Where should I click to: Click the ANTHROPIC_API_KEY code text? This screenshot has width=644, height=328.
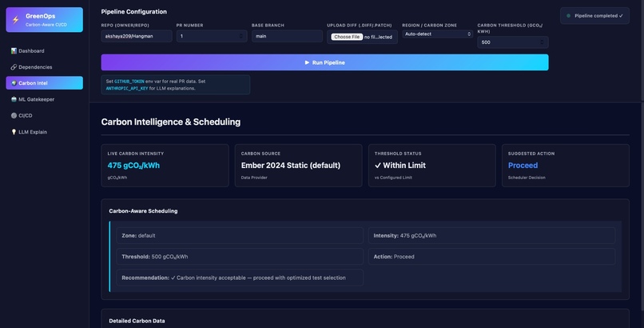(x=127, y=88)
